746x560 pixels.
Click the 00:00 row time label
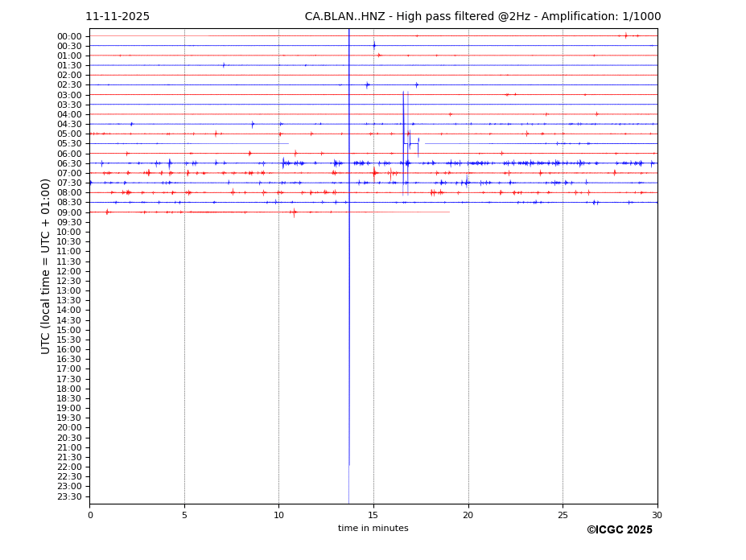(x=69, y=36)
